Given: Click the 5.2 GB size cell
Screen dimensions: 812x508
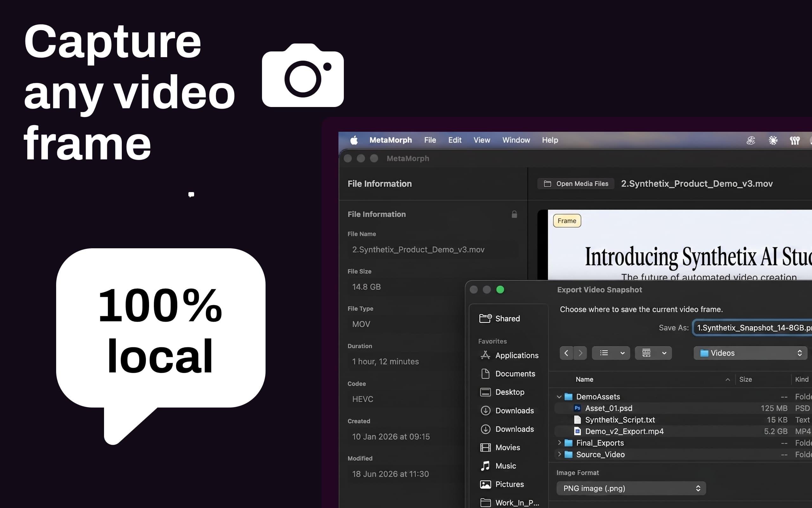Looking at the screenshot, I should 776,431.
